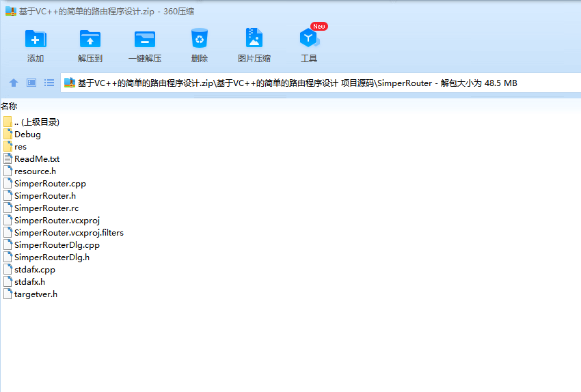Select the resource.h file name

(35, 171)
